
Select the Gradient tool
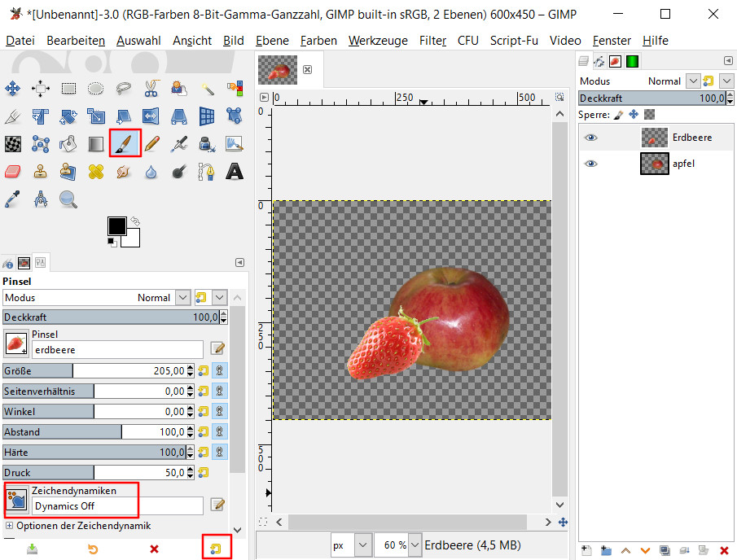(96, 144)
